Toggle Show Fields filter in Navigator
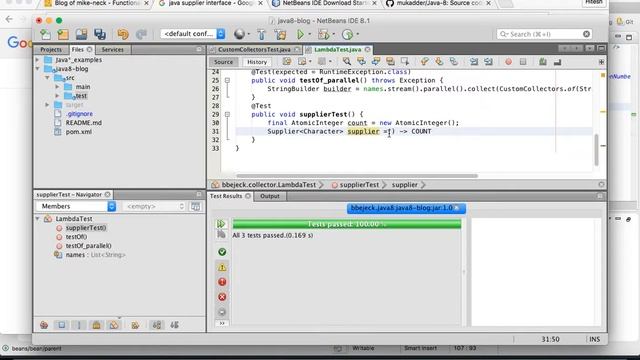Viewport: 640px width, 360px height. (61, 325)
